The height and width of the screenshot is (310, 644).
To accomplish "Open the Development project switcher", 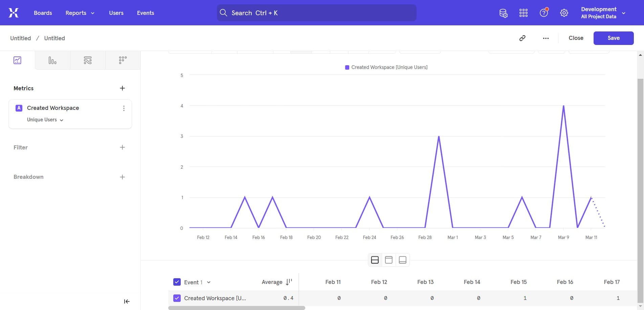I will [x=603, y=13].
